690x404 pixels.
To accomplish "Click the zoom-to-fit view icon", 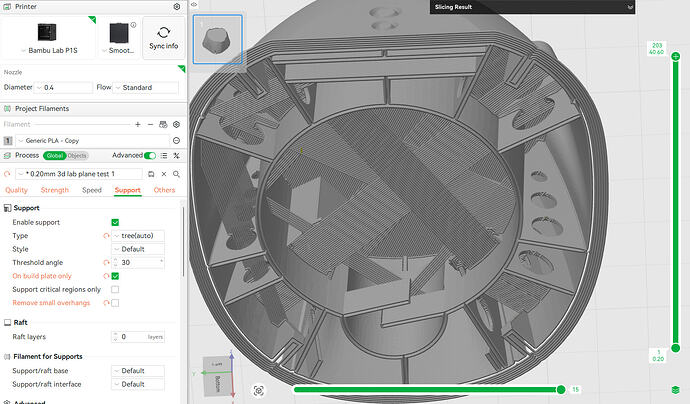I will [x=259, y=390].
